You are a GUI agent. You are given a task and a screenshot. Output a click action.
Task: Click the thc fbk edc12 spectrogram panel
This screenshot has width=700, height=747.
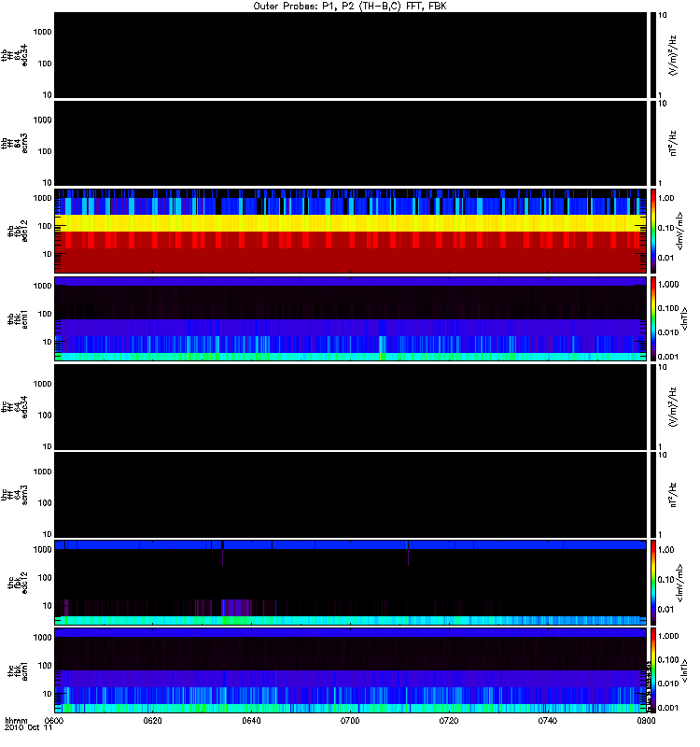350,583
